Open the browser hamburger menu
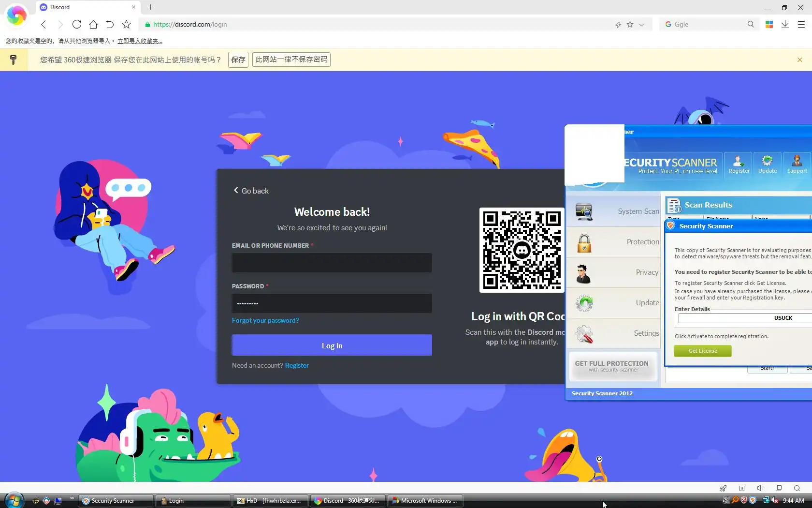The width and height of the screenshot is (812, 508). point(801,24)
